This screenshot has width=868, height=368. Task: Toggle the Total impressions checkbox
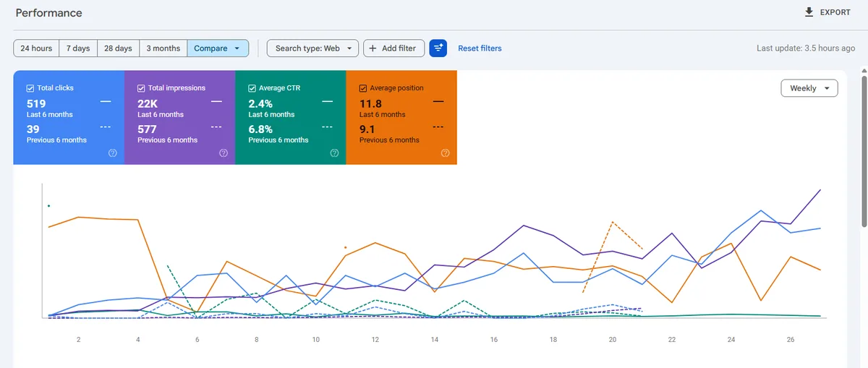(x=141, y=88)
